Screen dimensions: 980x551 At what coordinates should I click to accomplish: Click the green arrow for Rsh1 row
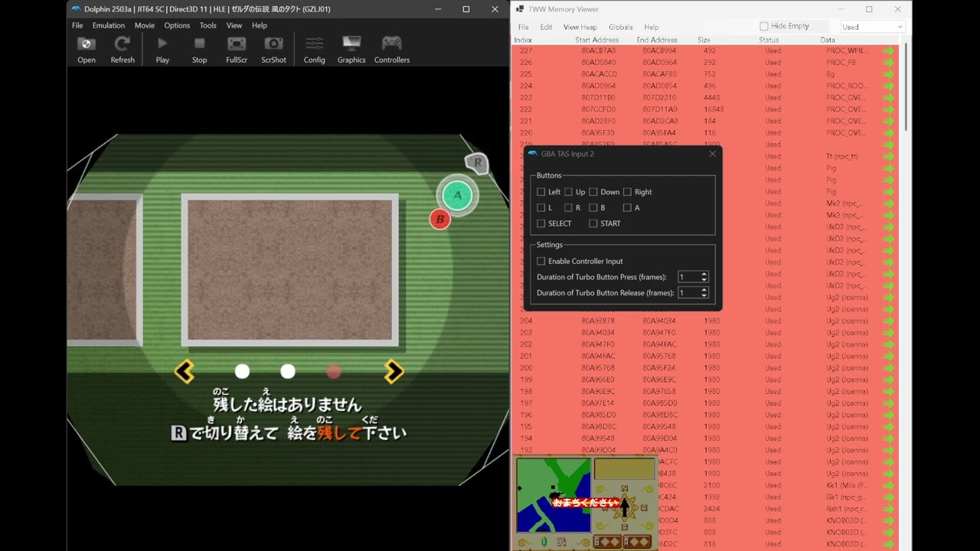point(888,509)
